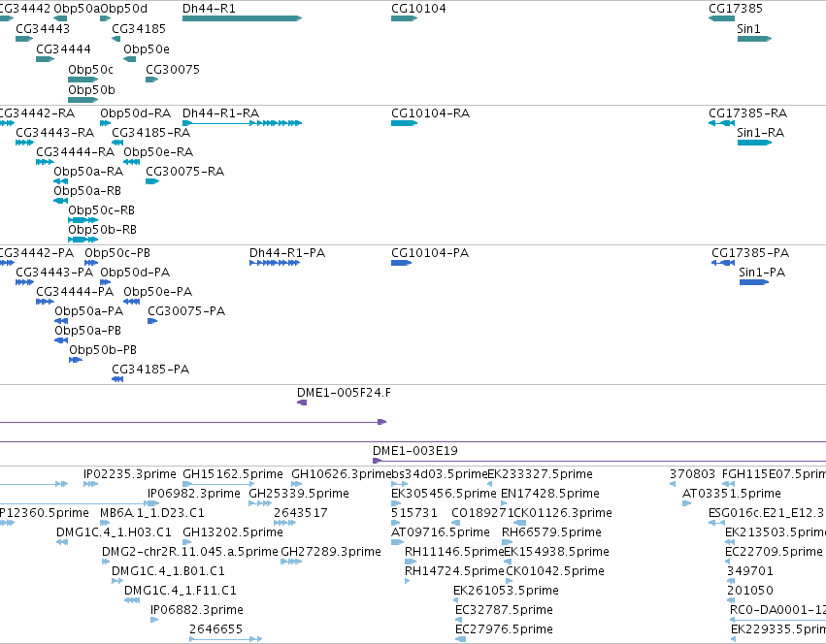Click the Obp50b-RB transcript label
This screenshot has height=644, width=826.
tap(102, 230)
